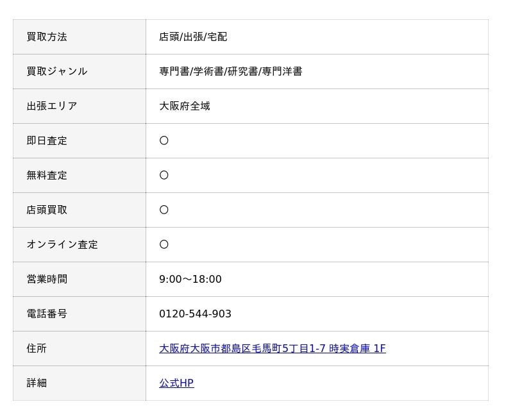Click the オンライン査定 label

click(x=62, y=244)
